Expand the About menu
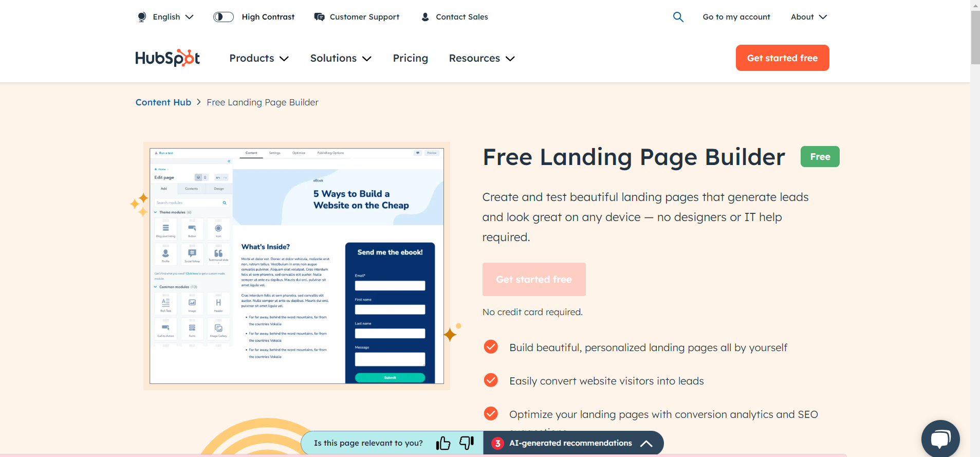Image resolution: width=980 pixels, height=457 pixels. 809,17
